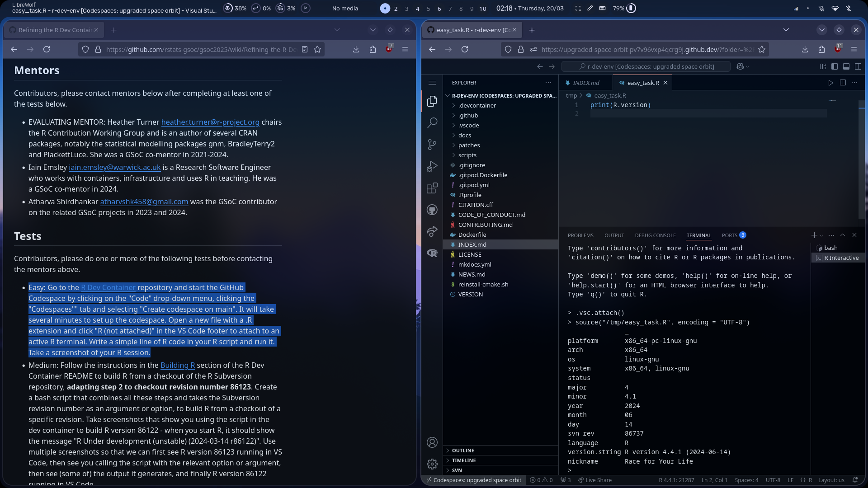This screenshot has width=868, height=488.
Task: Toggle reader view in left browser
Action: coord(305,50)
